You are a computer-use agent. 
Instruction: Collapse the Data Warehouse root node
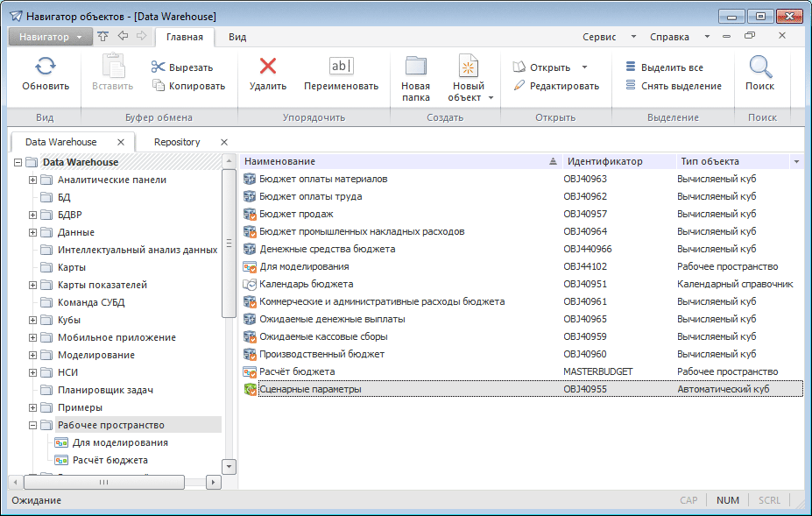(18, 163)
